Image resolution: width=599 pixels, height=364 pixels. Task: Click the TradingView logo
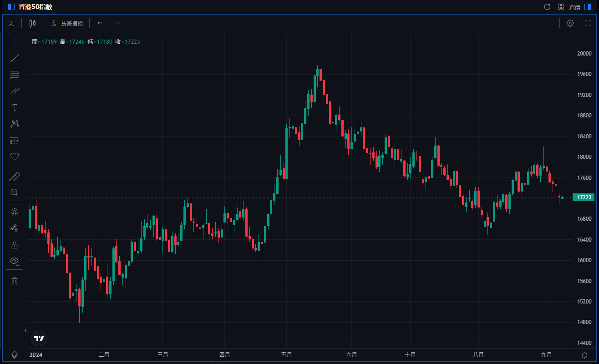(x=39, y=339)
